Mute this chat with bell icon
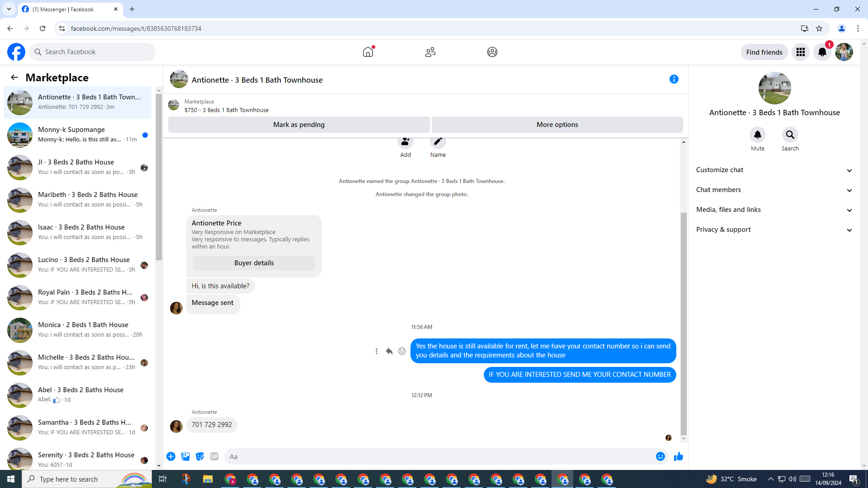 tap(757, 135)
